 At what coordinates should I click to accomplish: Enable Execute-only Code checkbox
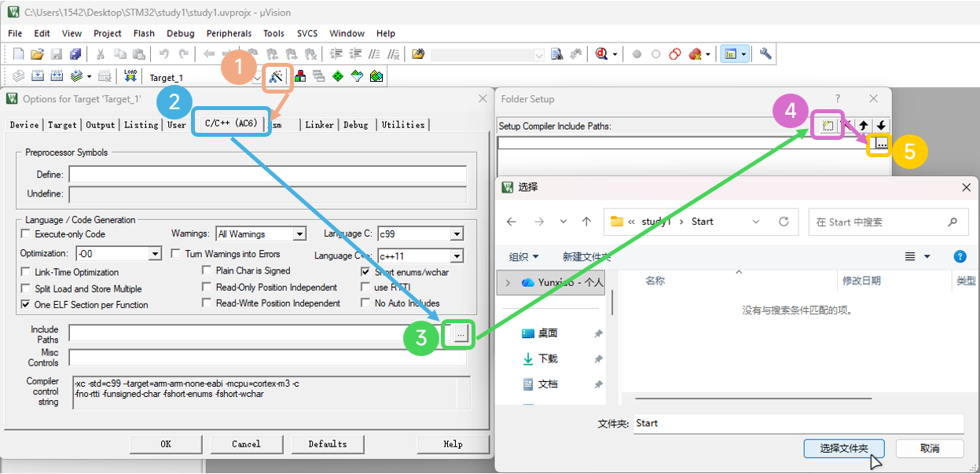pos(26,234)
